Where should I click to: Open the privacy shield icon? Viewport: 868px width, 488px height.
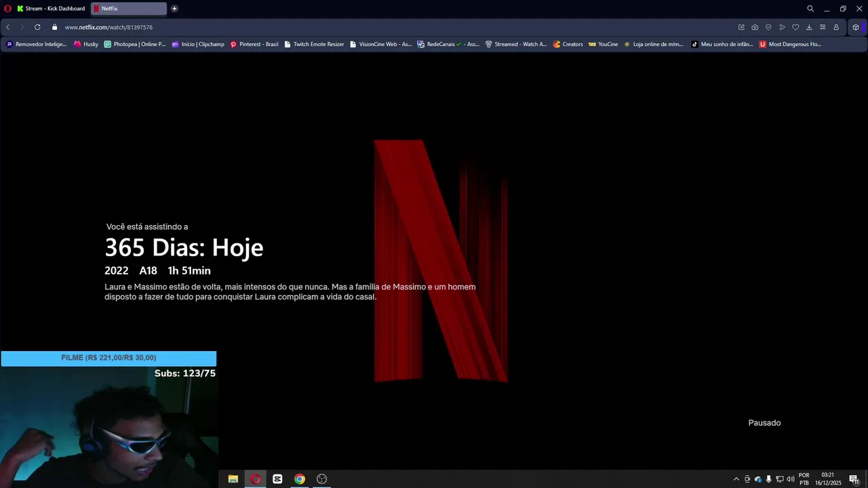coord(768,27)
